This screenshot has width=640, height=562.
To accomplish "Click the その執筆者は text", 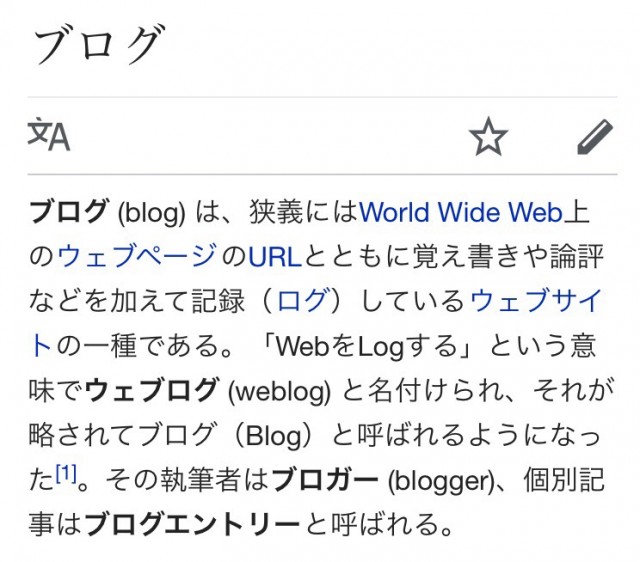I will [172, 478].
